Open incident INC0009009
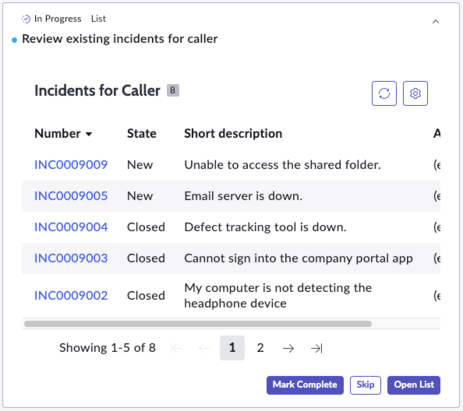The image size is (463, 411). point(71,165)
